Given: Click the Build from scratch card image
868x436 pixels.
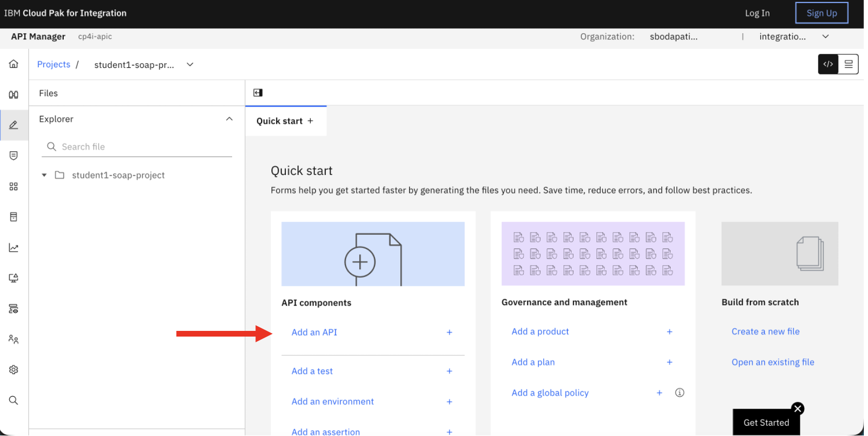Looking at the screenshot, I should click(779, 254).
